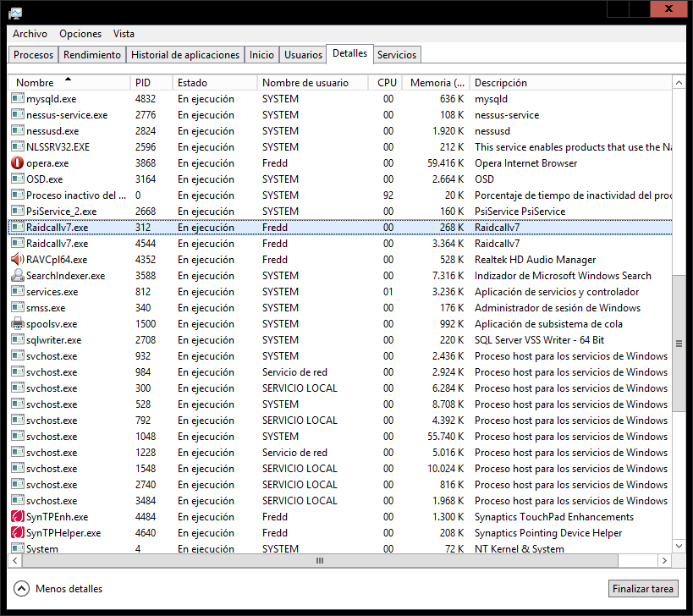Click icon of Raidcallv7.exe with PID 4544
Image resolution: width=693 pixels, height=616 pixels.
pos(17,243)
